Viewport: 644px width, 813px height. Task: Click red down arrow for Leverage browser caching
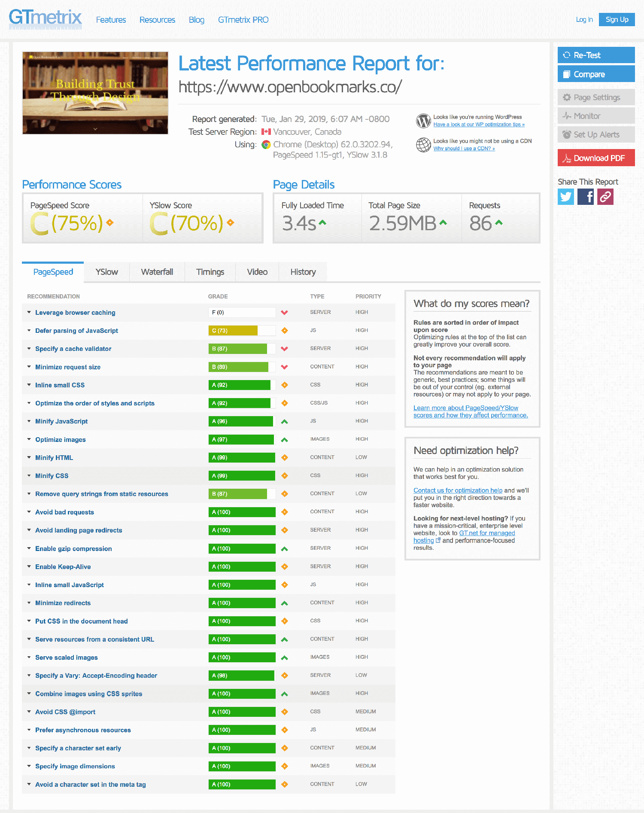[x=284, y=313]
